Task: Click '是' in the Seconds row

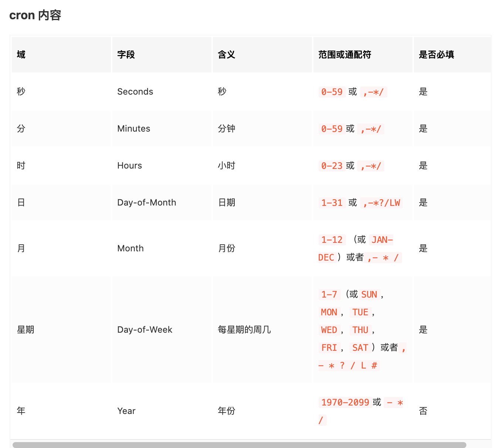Action: (423, 92)
